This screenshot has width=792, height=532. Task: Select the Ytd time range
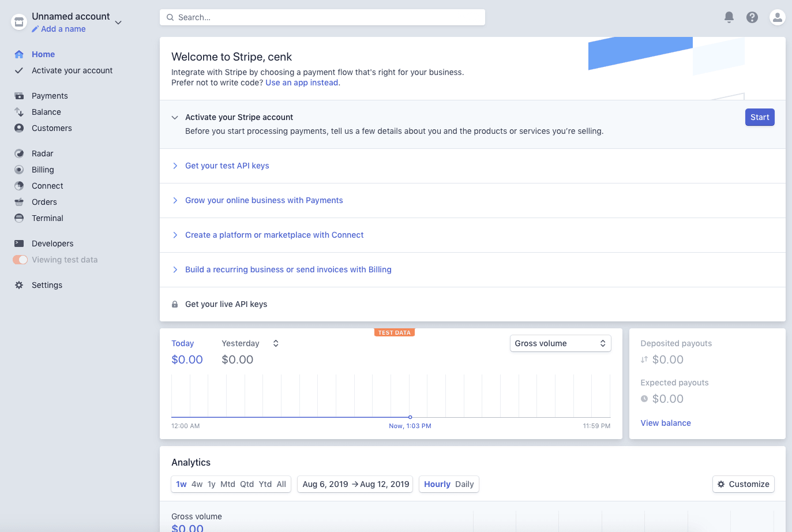point(265,484)
